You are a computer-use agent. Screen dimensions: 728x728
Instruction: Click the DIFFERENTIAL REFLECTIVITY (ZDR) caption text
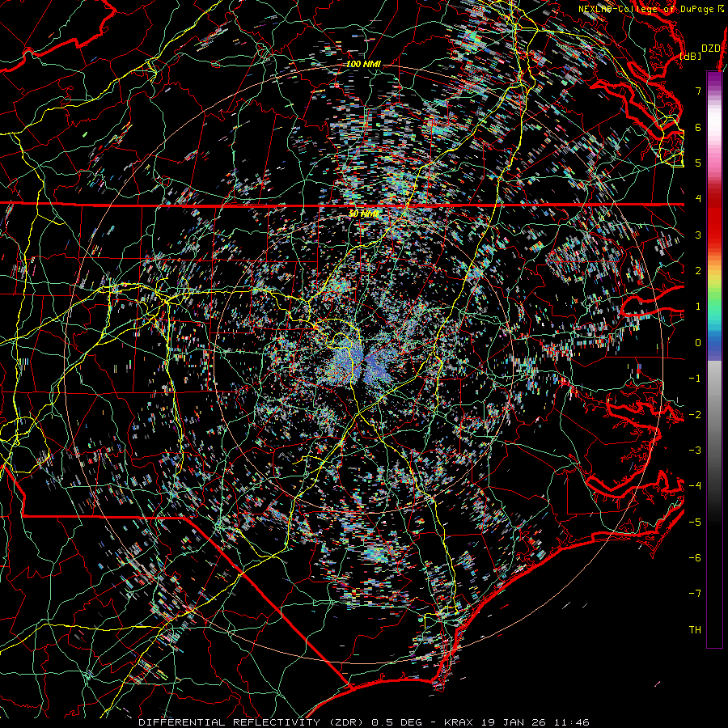tap(252, 722)
